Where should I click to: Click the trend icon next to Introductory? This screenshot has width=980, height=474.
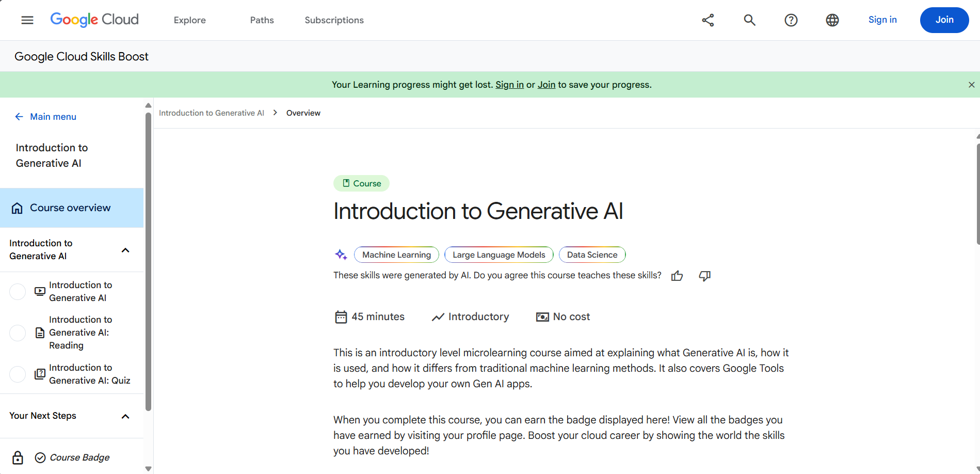(x=438, y=317)
